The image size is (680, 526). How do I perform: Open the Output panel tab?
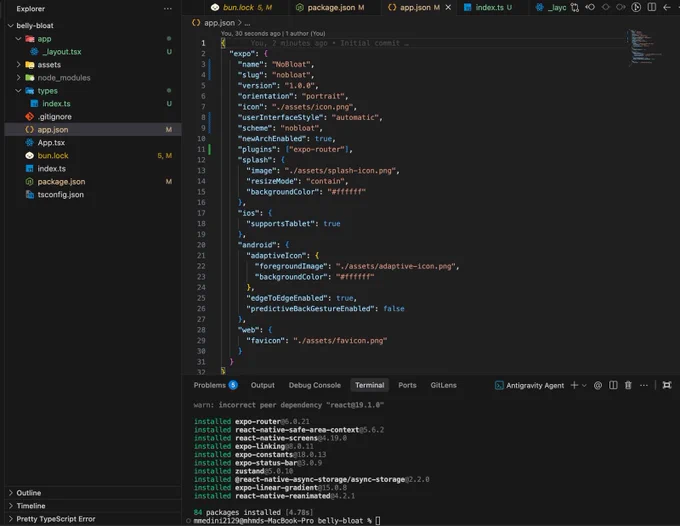[x=262, y=385]
